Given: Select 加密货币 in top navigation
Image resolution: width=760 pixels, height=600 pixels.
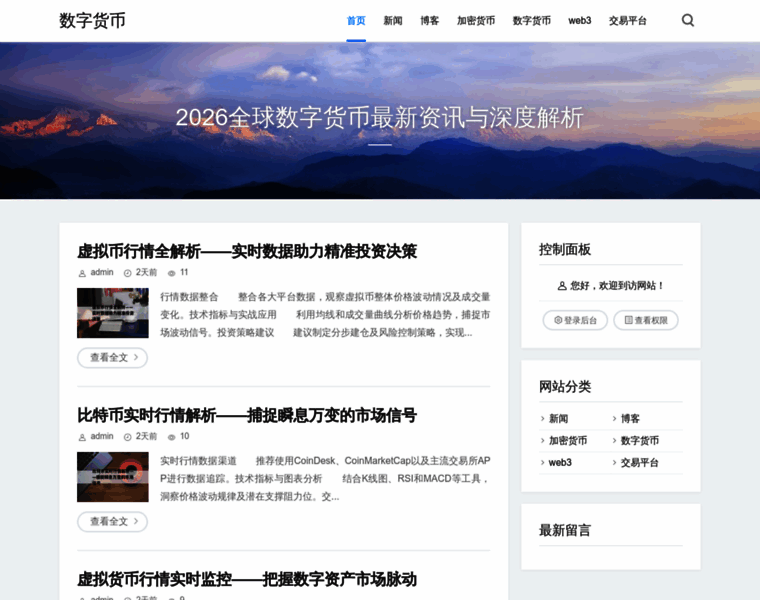Looking at the screenshot, I should [x=476, y=20].
